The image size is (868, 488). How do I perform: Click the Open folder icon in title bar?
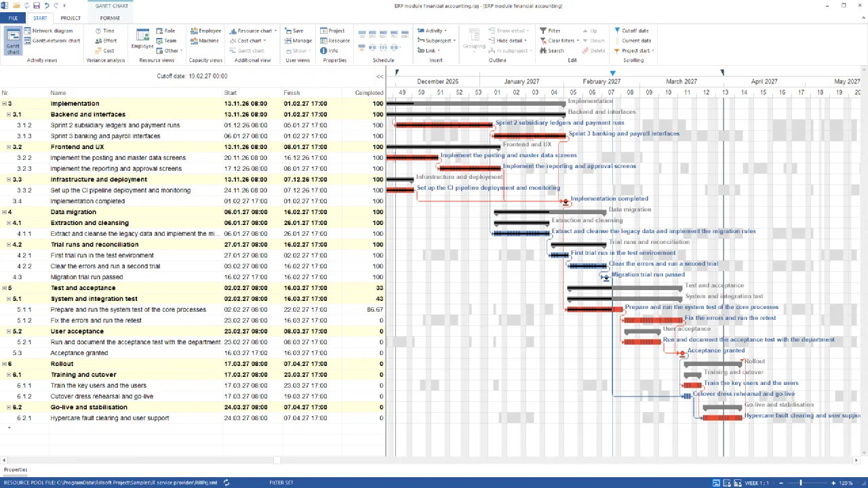(x=16, y=5)
